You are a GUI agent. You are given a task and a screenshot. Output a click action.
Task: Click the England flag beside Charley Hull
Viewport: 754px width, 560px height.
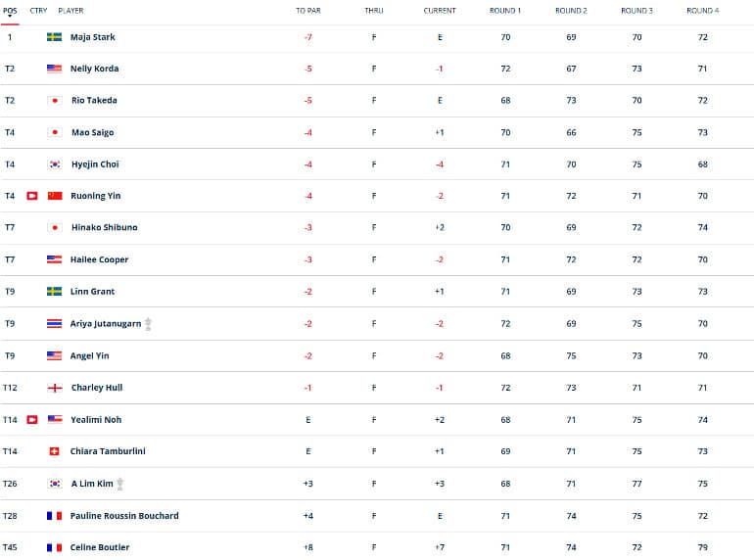coord(55,388)
